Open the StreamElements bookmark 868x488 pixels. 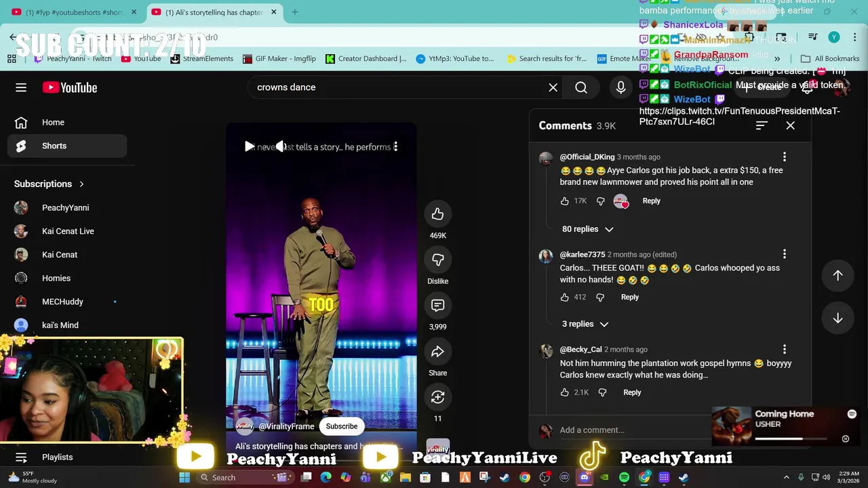coord(202,59)
